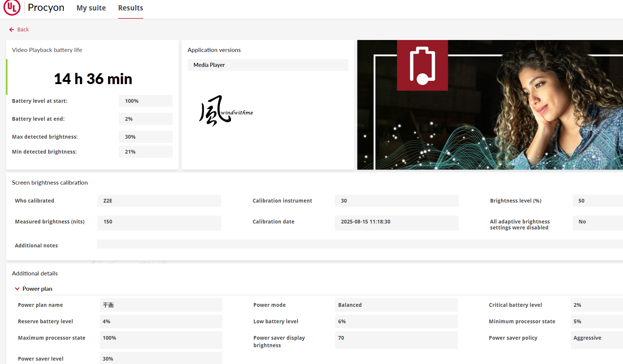Click the Who calibrated field showing Z2E
Viewport: 623px width, 364px height.
[159, 201]
